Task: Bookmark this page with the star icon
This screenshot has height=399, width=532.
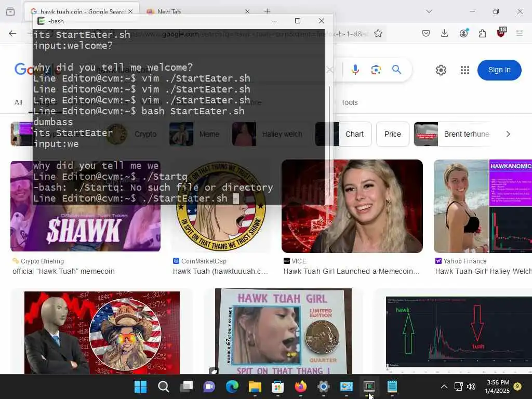Action: click(378, 33)
